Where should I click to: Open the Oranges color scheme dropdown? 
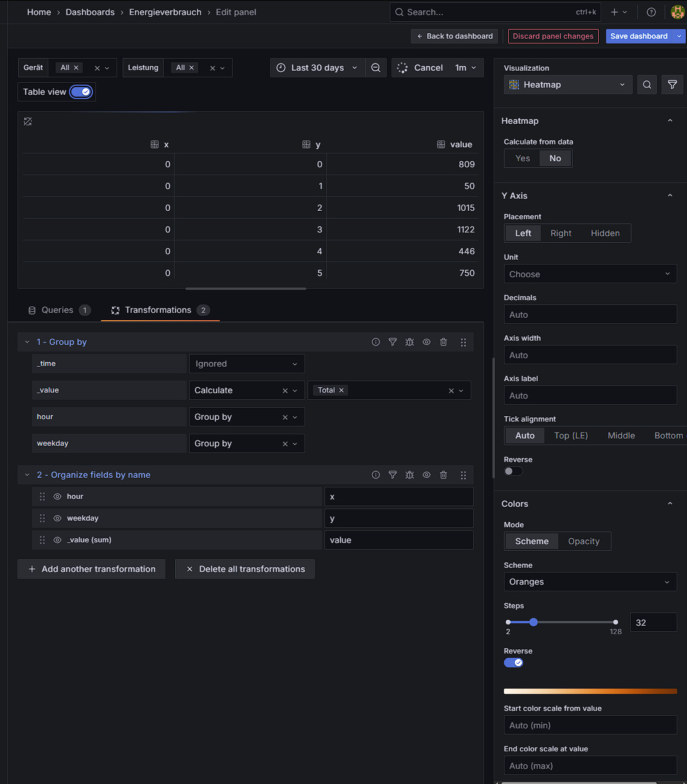[x=590, y=582]
